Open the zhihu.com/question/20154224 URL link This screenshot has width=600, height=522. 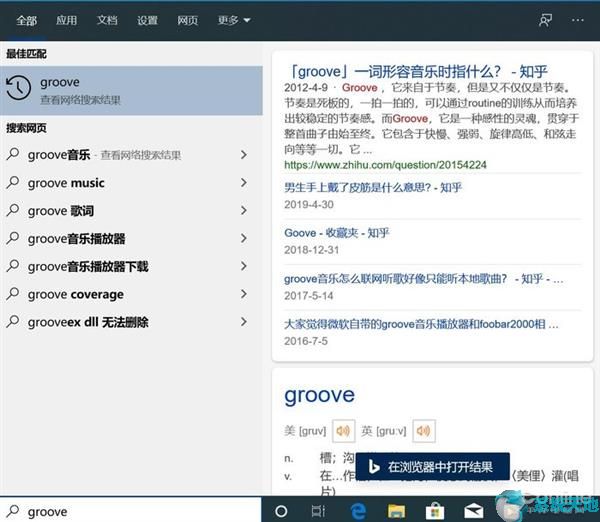click(x=385, y=165)
